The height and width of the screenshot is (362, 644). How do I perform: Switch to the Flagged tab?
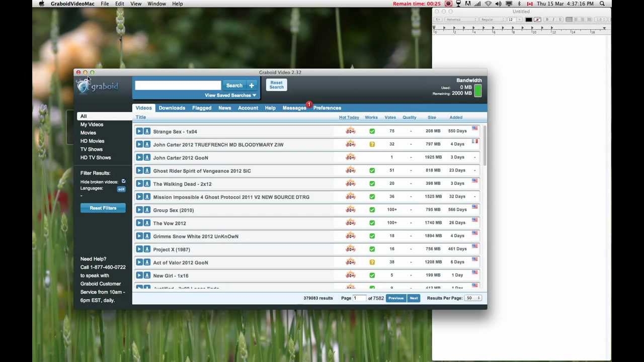[202, 108]
